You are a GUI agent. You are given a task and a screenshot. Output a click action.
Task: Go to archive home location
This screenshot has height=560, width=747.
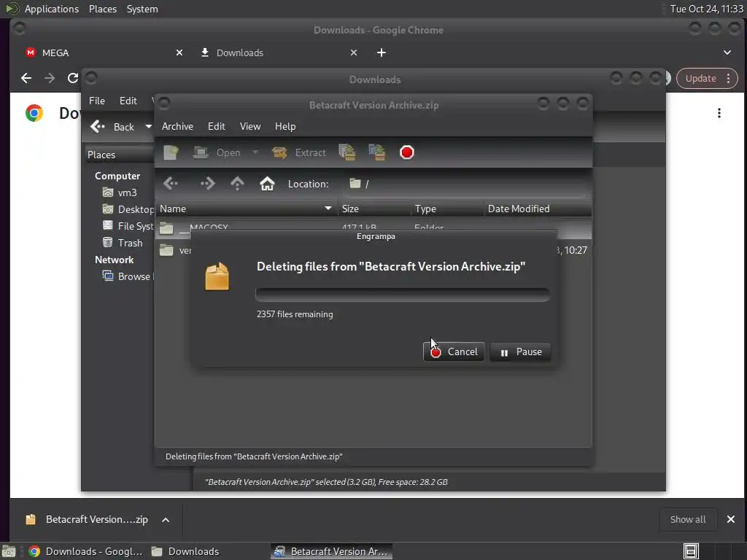click(267, 184)
